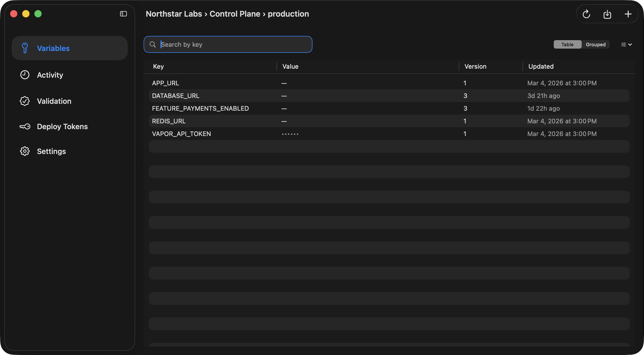Expand the chevron next to the filter icon
Image resolution: width=644 pixels, height=355 pixels.
click(x=630, y=45)
